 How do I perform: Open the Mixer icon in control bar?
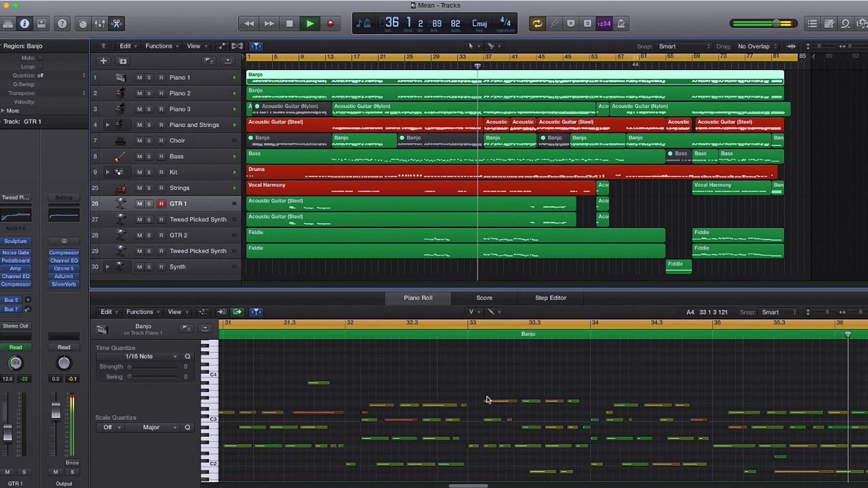pyautogui.click(x=99, y=23)
